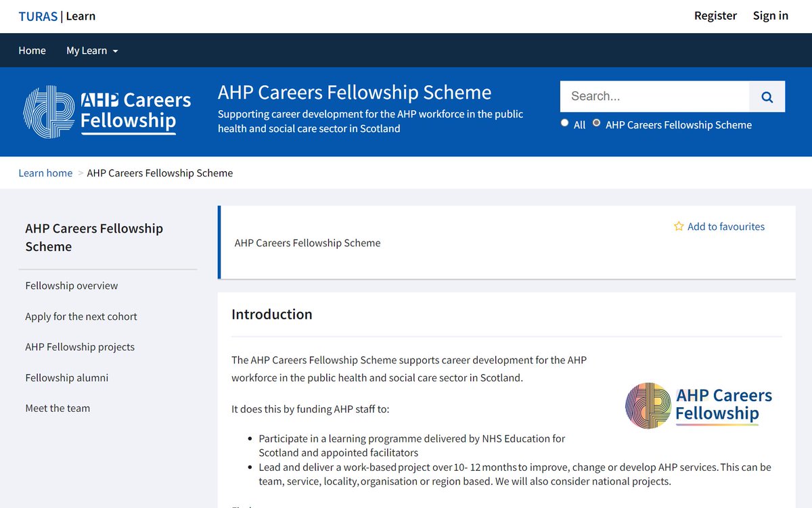The height and width of the screenshot is (508, 812).
Task: Select AHP Careers Fellowship Scheme radio option
Action: point(596,123)
